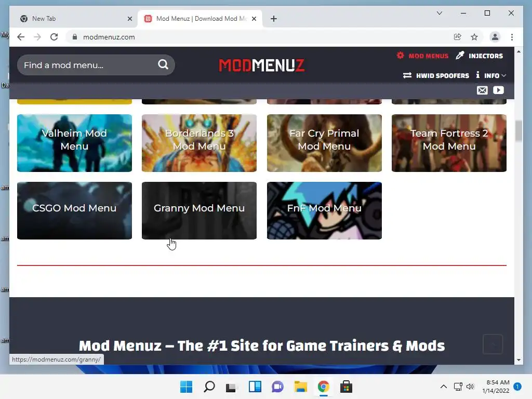Click the ModMenuz logo
The width and height of the screenshot is (532, 399).
(262, 65)
